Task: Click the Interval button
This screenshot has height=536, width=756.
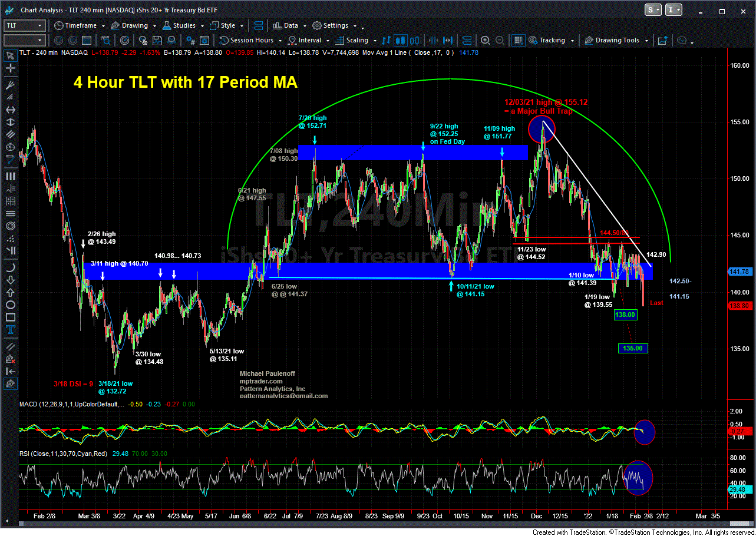Action: coord(305,40)
